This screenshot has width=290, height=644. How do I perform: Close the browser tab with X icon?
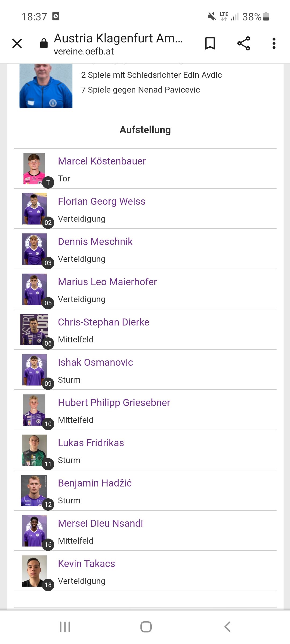(17, 43)
